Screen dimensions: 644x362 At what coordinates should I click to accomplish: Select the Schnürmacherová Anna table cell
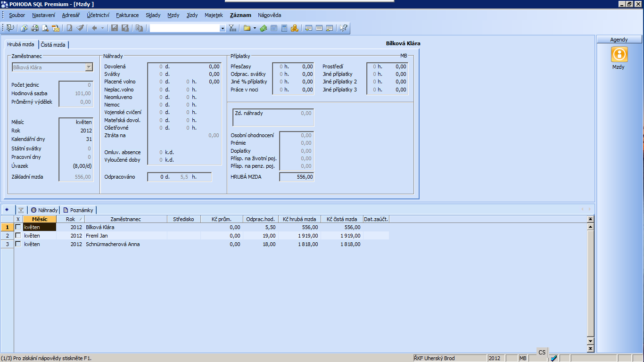click(x=126, y=244)
